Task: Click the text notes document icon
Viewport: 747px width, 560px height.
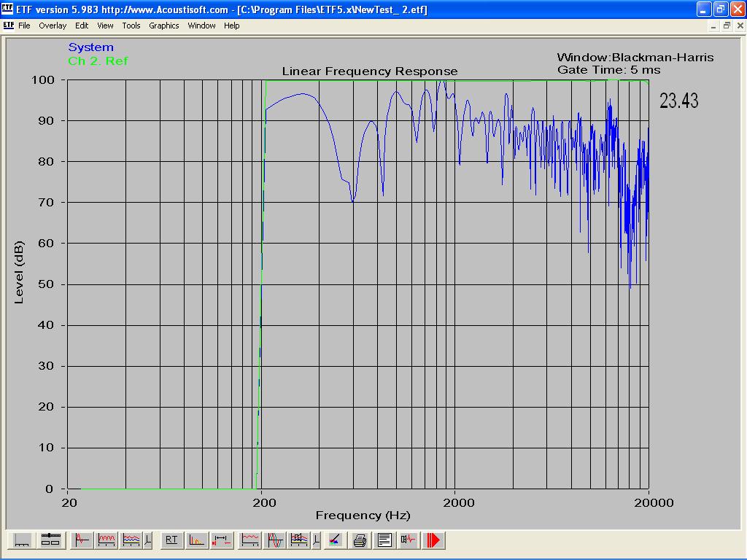Action: 384,540
